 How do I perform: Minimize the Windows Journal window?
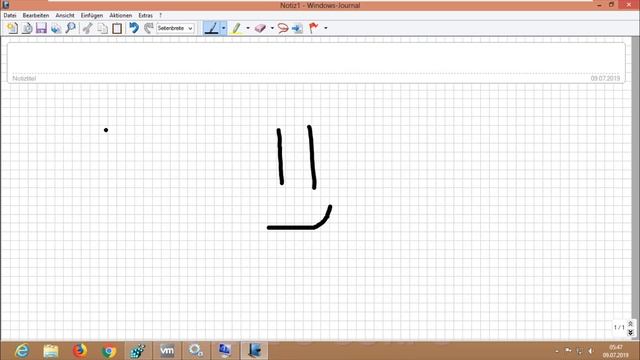coord(599,5)
